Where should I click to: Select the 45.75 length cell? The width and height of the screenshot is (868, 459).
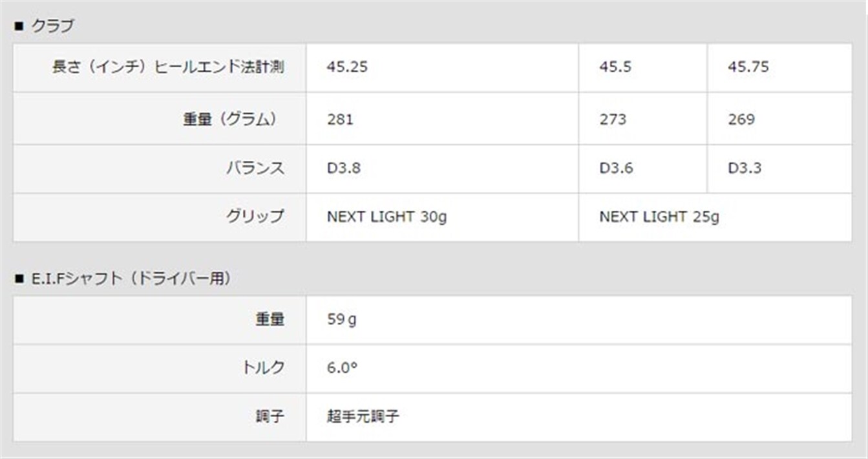(x=748, y=67)
